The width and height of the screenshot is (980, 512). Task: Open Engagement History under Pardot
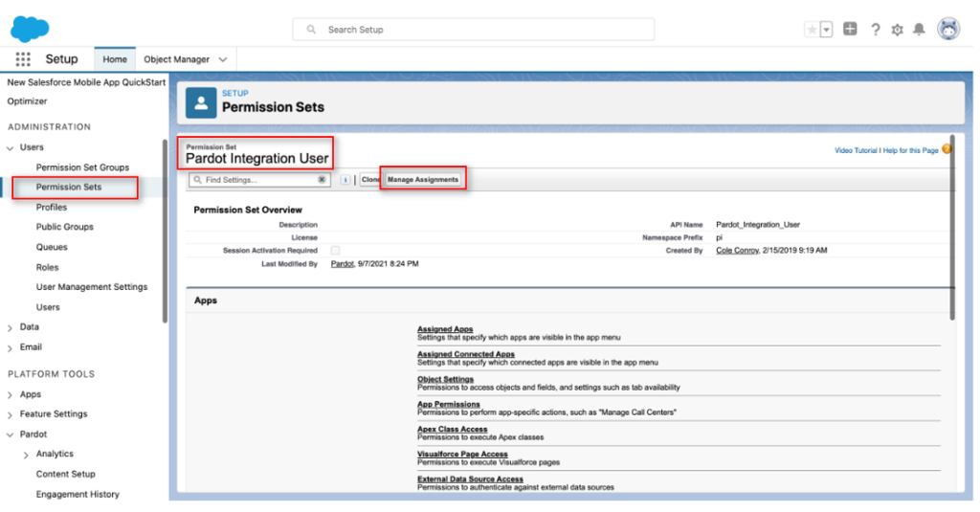coord(78,494)
